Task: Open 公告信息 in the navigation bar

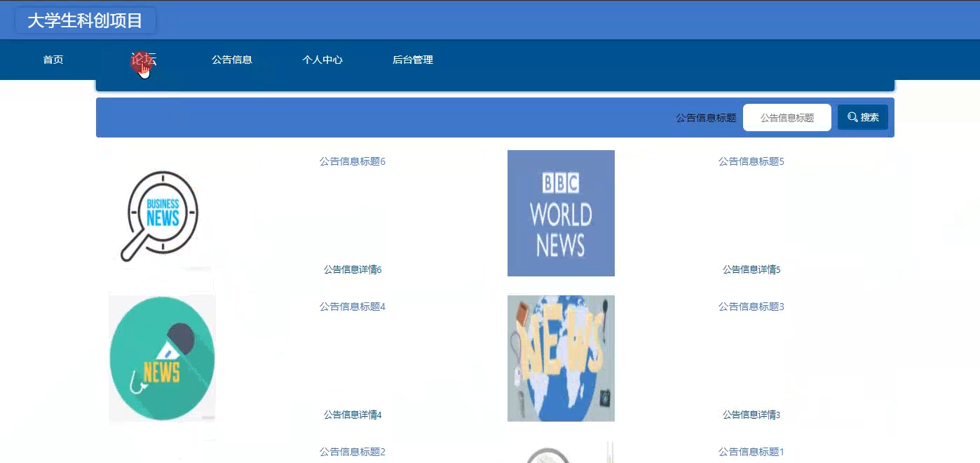Action: pos(232,60)
